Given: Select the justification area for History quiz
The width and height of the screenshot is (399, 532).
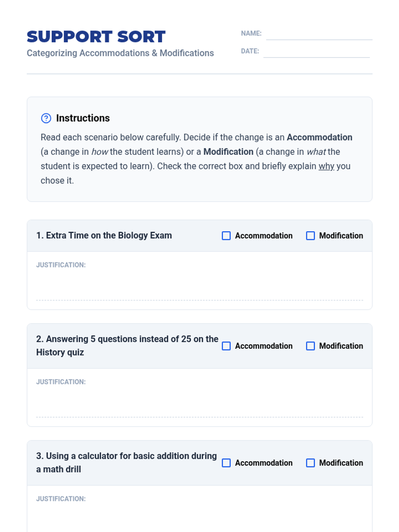Looking at the screenshot, I should [199, 403].
